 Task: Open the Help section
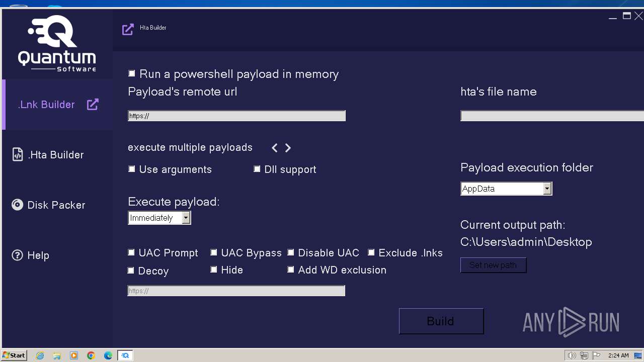(57, 255)
